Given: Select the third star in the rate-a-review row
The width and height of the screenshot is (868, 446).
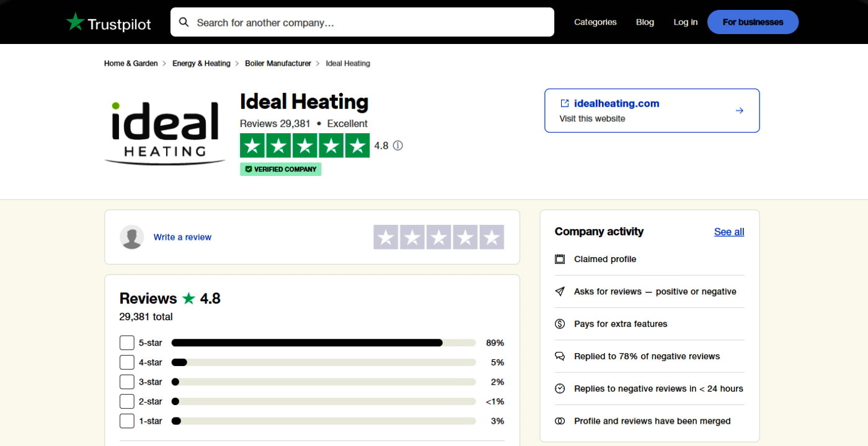Looking at the screenshot, I should point(439,237).
